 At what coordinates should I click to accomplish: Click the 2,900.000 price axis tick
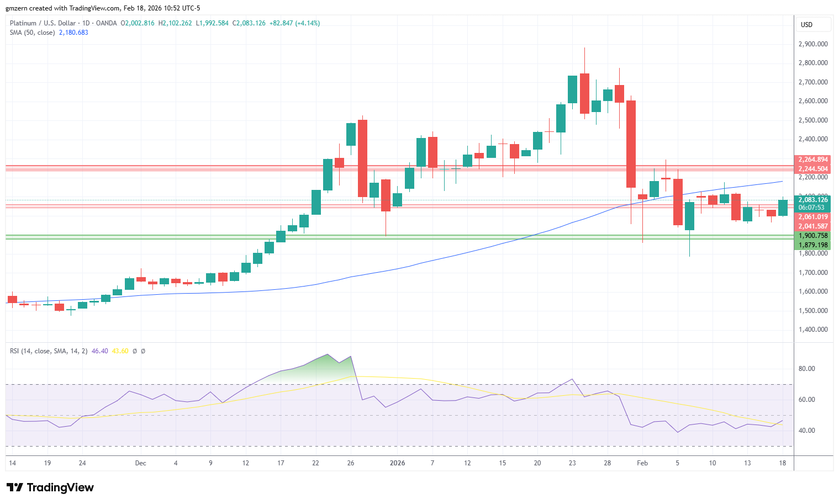click(813, 44)
